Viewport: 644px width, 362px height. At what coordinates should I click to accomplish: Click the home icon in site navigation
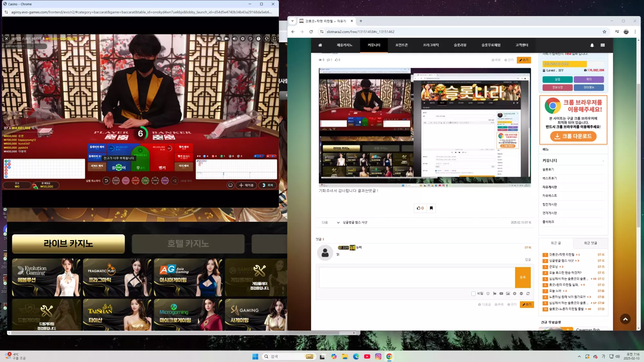click(x=320, y=45)
